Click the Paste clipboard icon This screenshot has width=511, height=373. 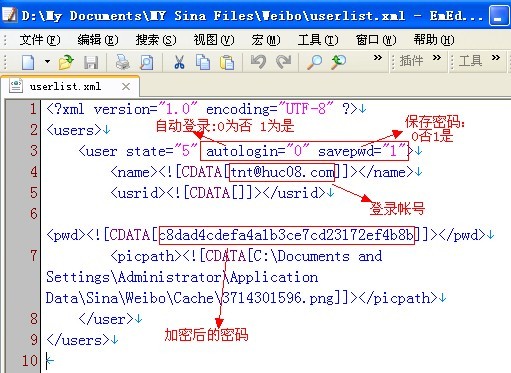[x=227, y=62]
